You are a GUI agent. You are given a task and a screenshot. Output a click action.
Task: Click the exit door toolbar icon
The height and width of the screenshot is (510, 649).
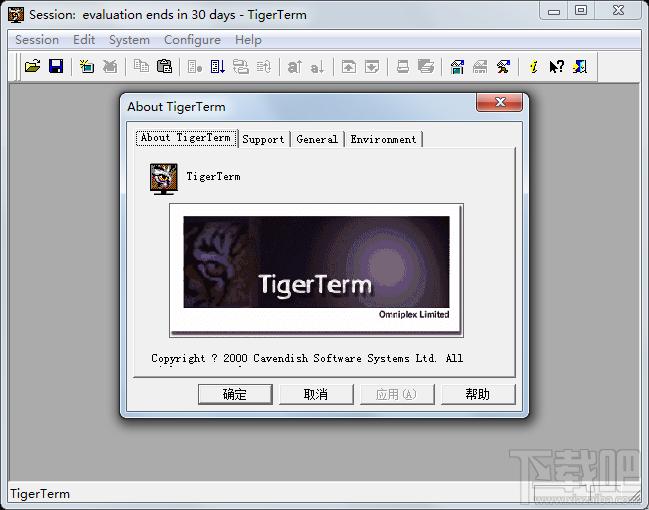pos(580,66)
